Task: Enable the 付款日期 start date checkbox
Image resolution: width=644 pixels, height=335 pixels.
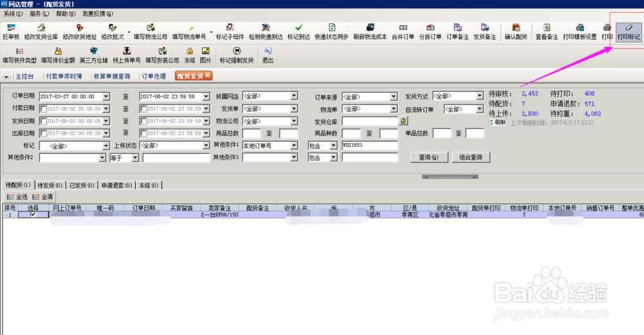Action: click(x=43, y=109)
